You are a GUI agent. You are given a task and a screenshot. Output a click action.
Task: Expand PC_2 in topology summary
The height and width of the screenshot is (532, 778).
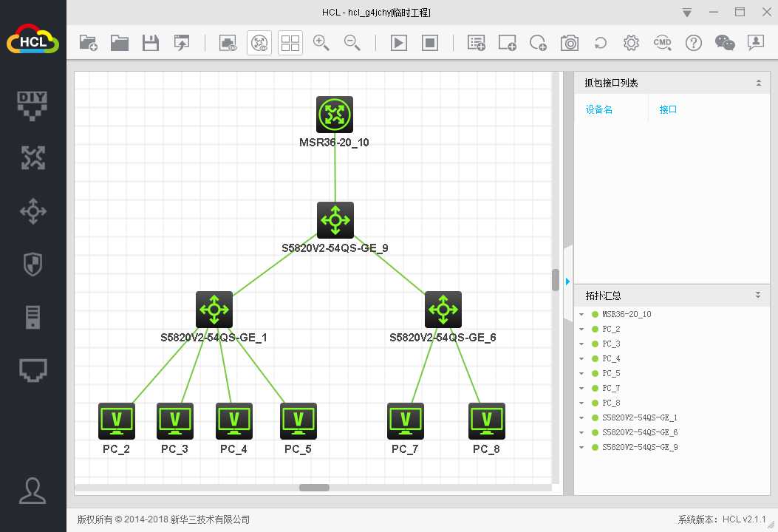coord(581,329)
